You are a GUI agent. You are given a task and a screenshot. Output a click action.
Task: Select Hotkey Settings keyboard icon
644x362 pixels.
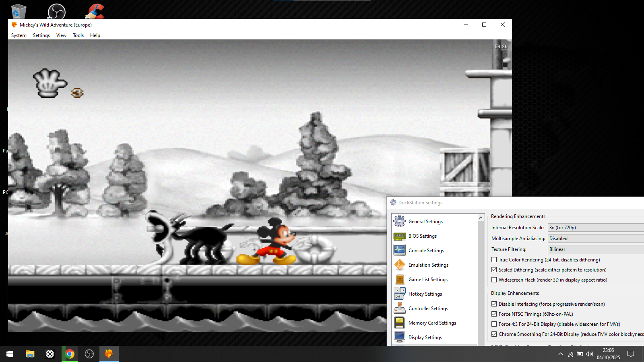pyautogui.click(x=399, y=294)
